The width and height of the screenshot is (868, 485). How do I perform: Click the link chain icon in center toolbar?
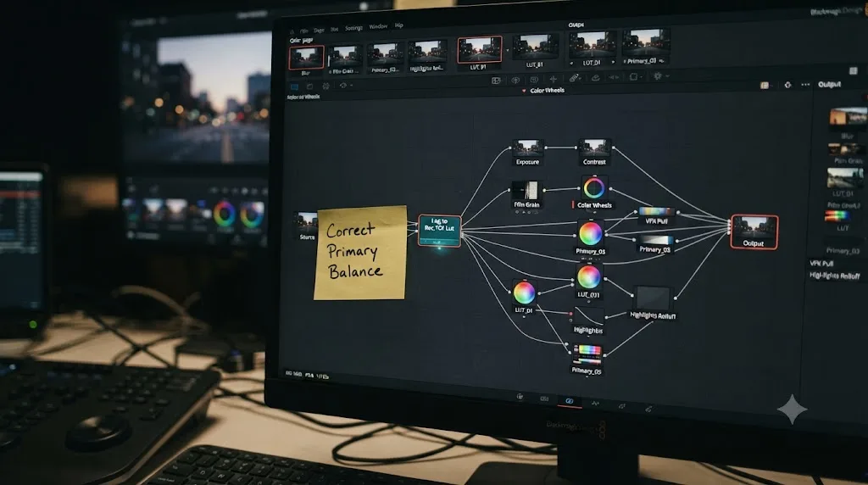point(575,78)
